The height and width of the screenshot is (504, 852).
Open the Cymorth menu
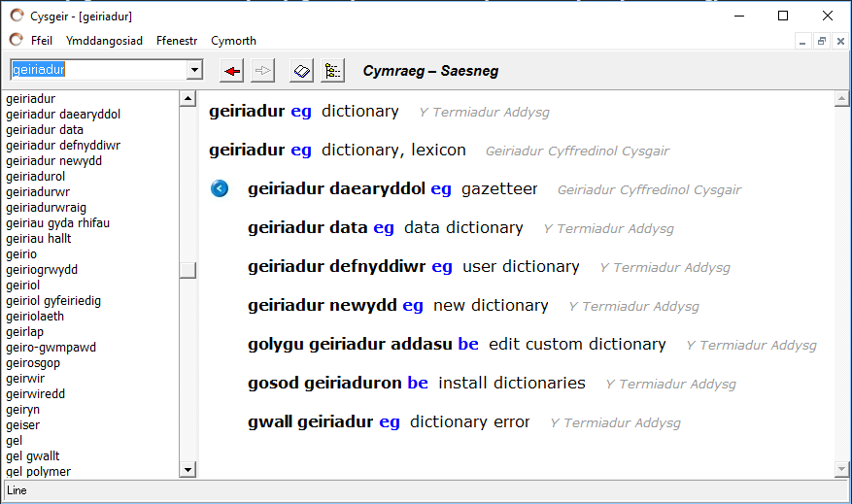click(234, 41)
